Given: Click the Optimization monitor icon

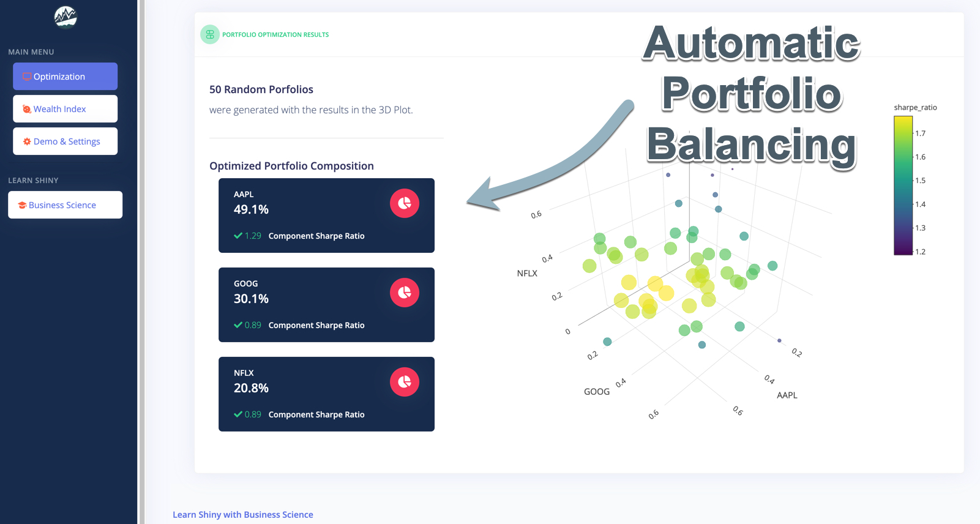Looking at the screenshot, I should (x=27, y=77).
